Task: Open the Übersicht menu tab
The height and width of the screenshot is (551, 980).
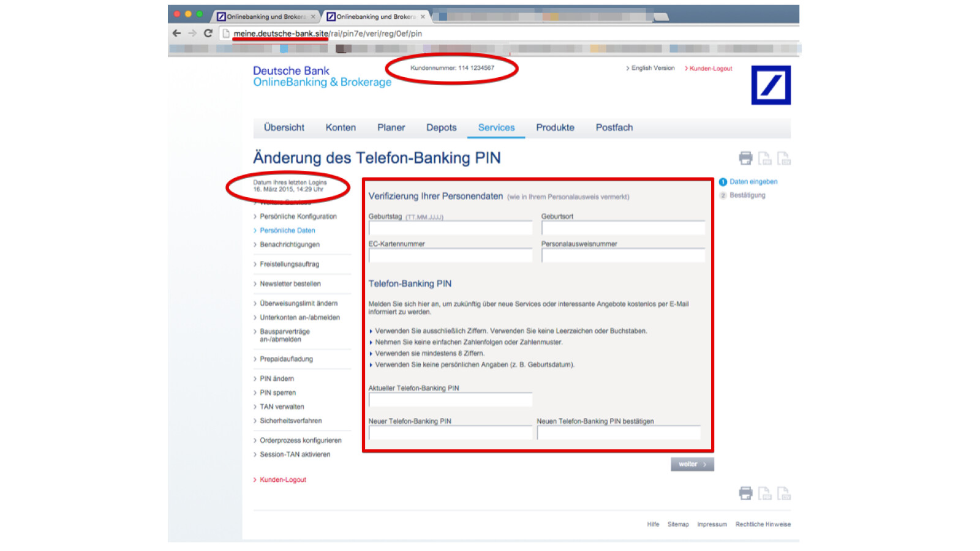Action: pyautogui.click(x=284, y=127)
